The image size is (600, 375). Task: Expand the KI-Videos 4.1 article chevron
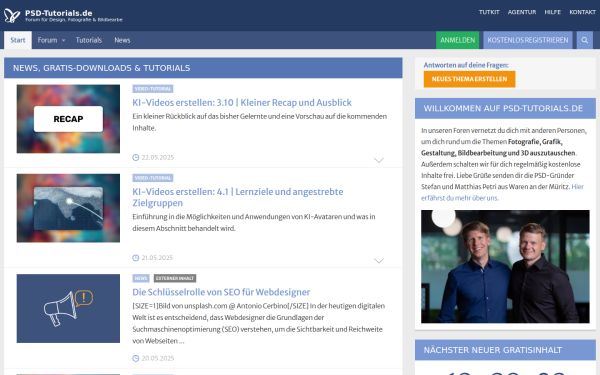[x=378, y=260]
